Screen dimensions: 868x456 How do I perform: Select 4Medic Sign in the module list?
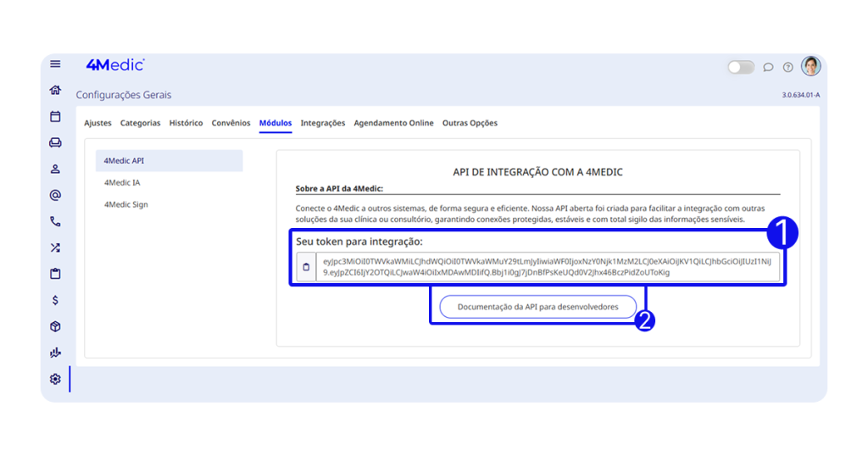125,204
